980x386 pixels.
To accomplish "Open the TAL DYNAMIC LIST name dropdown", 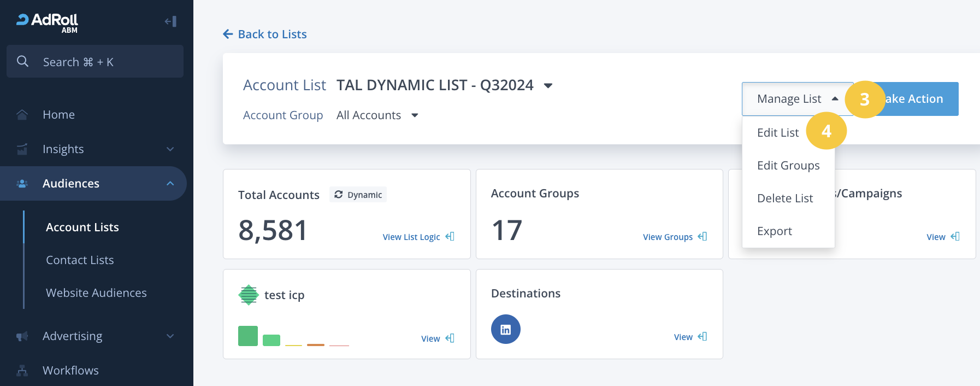I will tap(548, 86).
